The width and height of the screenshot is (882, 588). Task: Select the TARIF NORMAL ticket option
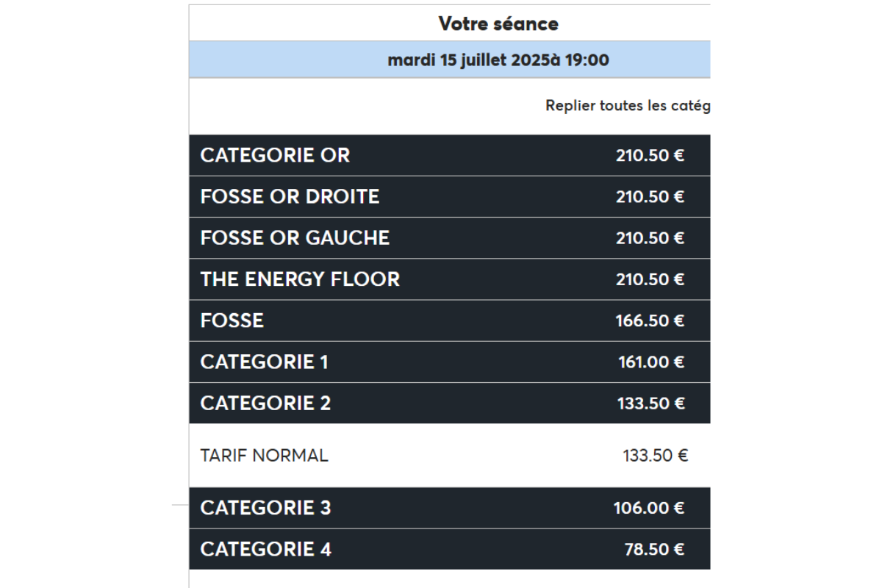click(x=450, y=456)
